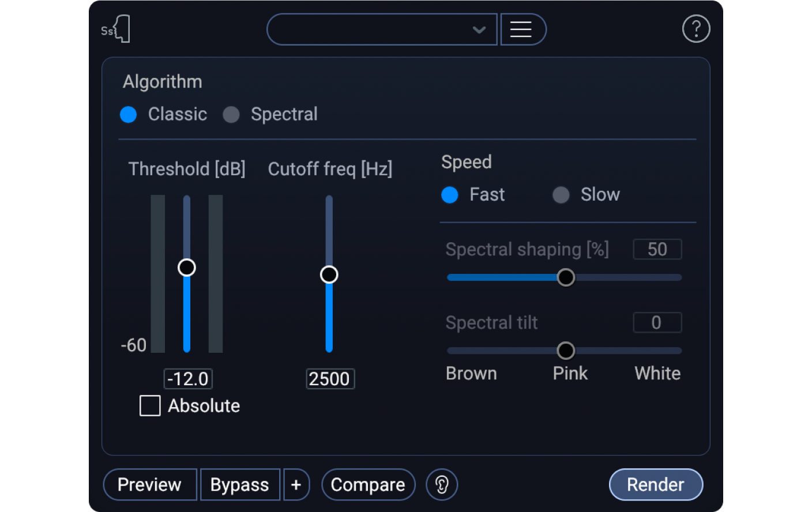Select the Spectral algorithm

(x=231, y=115)
